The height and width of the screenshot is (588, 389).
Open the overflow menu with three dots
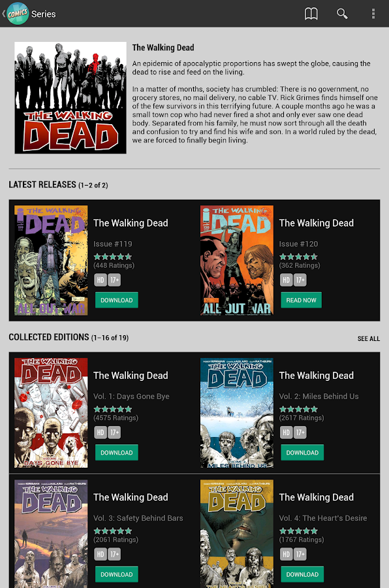tap(373, 14)
